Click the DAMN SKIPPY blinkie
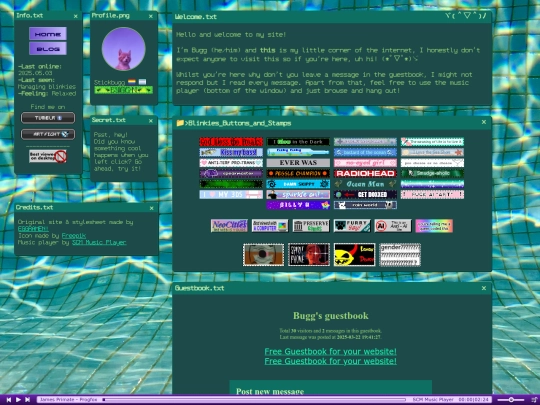The height and width of the screenshot is (405, 540). 298,184
